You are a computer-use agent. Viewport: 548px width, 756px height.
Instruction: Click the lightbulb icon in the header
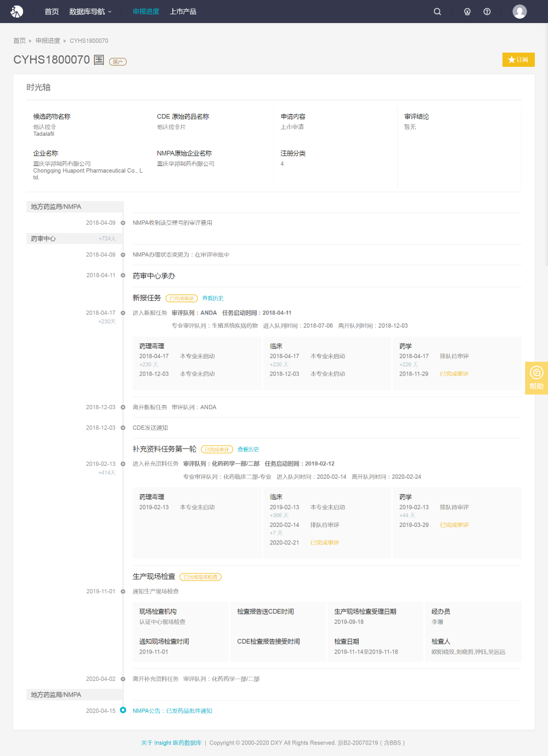(x=467, y=12)
